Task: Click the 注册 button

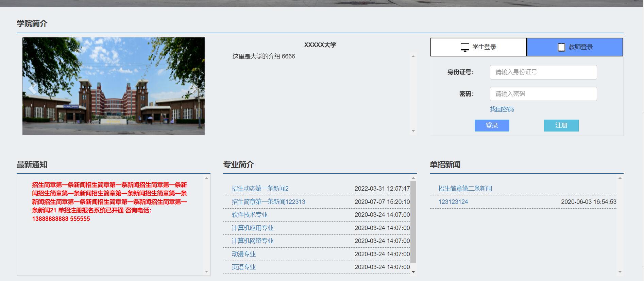Action: pos(561,125)
